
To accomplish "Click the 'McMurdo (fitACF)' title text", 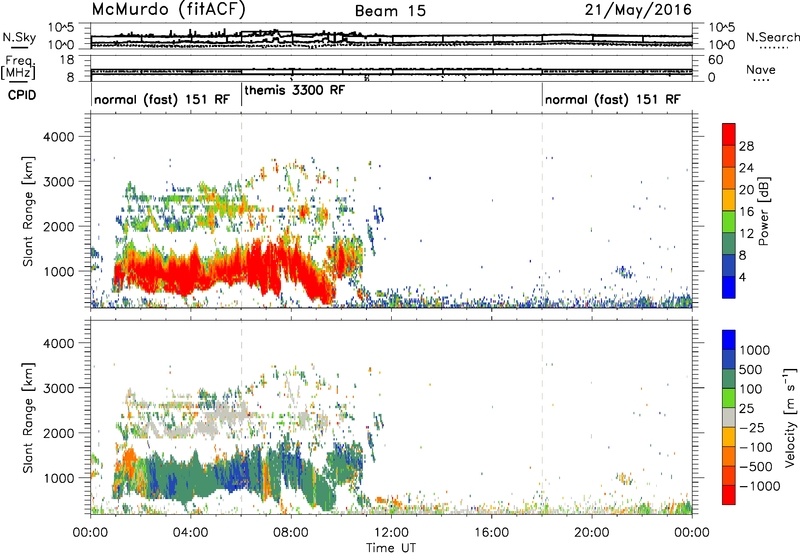I will [168, 10].
